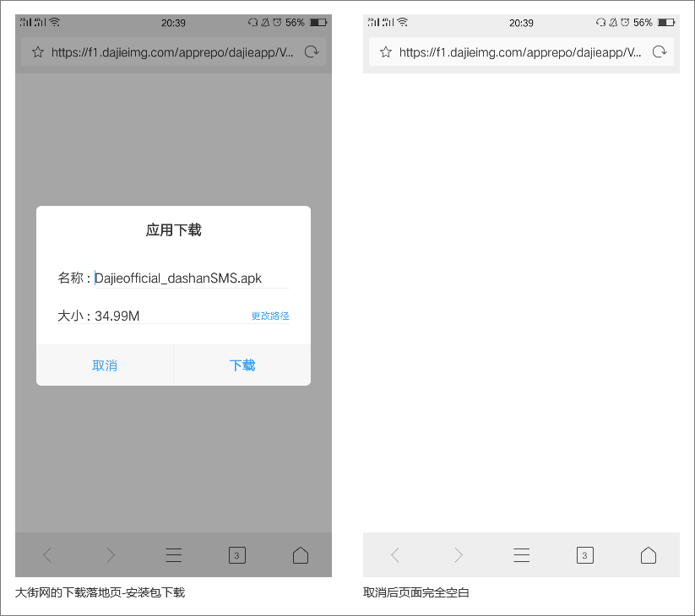Viewport: 695px width, 616px height.
Task: Click the 下载 button to download the APK
Action: [x=242, y=365]
